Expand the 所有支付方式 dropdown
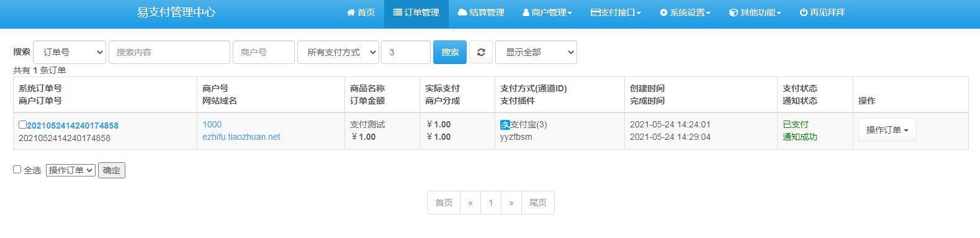The image size is (980, 238). pos(338,52)
